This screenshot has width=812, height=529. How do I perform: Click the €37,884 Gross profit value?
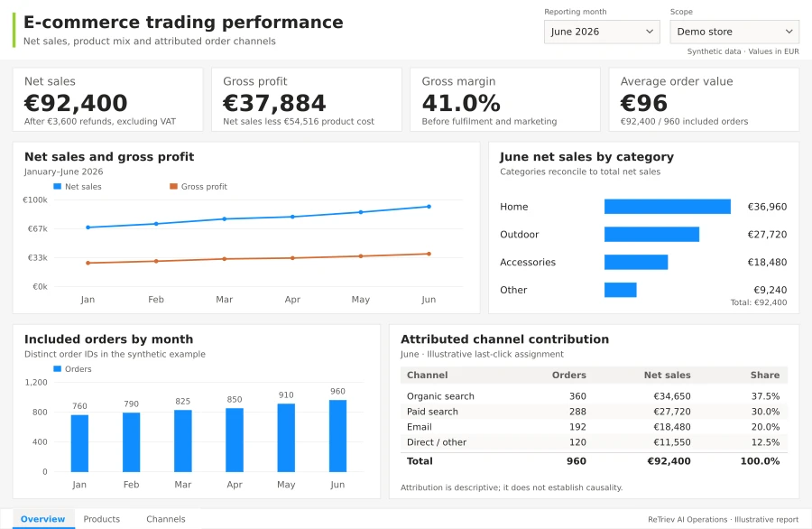coord(274,103)
